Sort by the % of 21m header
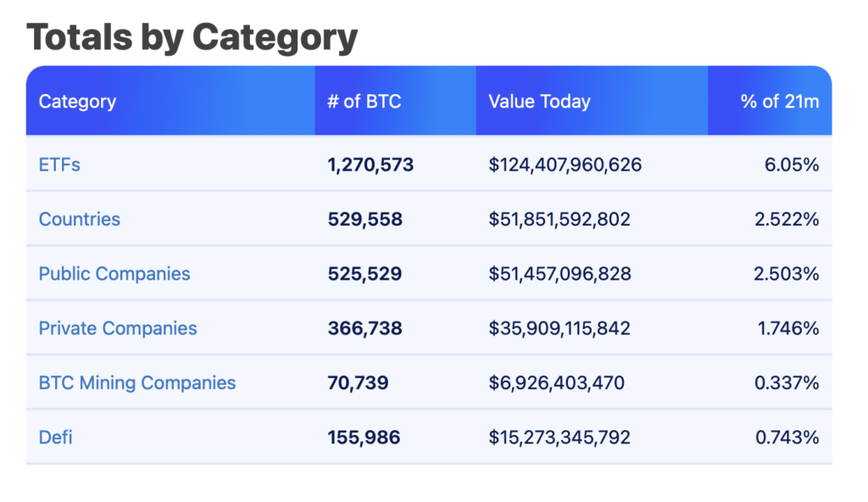This screenshot has height=502, width=868. (x=780, y=102)
